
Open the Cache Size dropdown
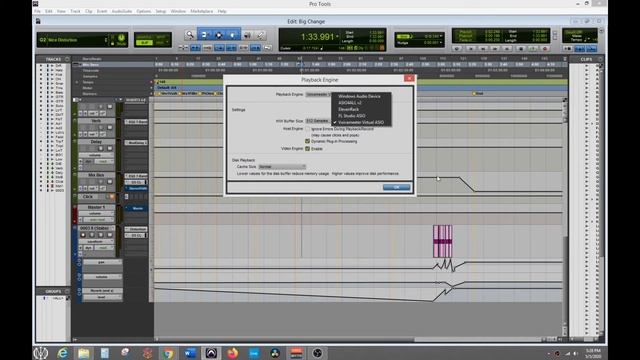[x=282, y=167]
